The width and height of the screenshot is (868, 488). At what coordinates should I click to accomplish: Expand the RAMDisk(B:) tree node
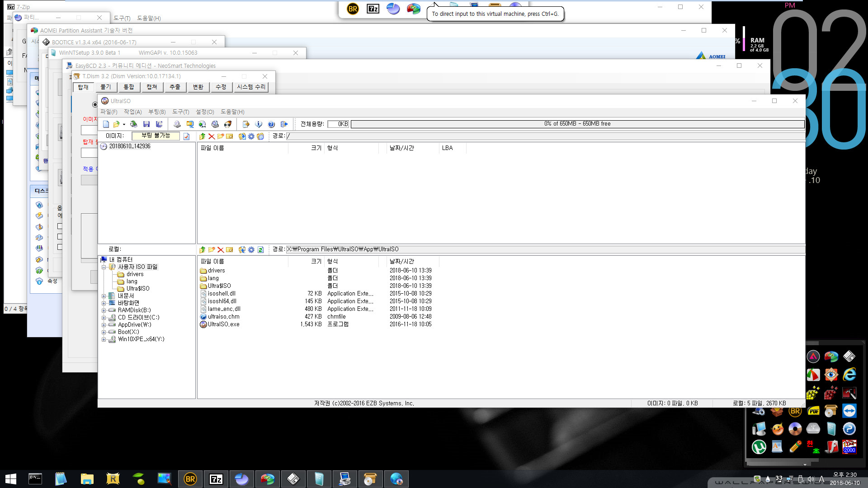click(x=104, y=310)
